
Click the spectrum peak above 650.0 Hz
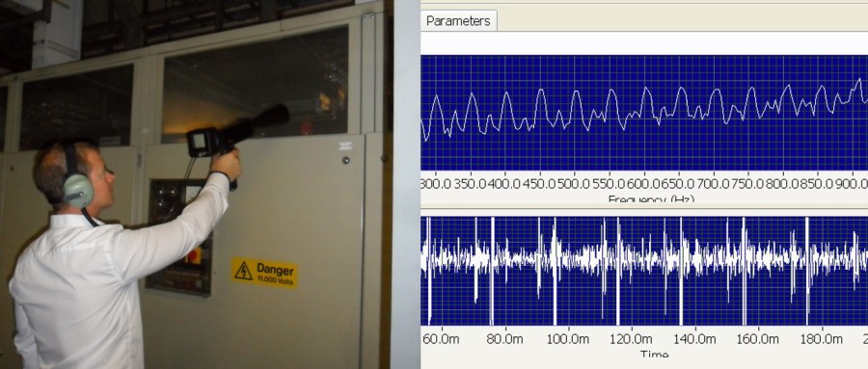[x=680, y=90]
